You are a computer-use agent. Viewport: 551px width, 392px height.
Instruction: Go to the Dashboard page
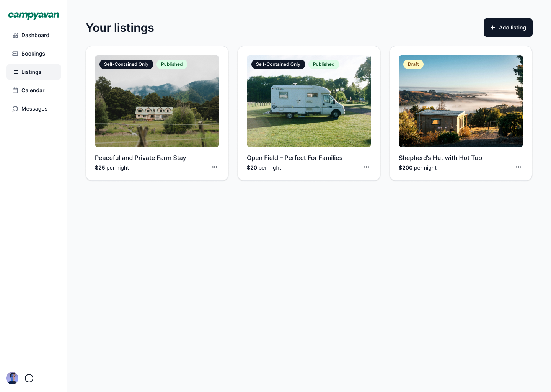(35, 35)
